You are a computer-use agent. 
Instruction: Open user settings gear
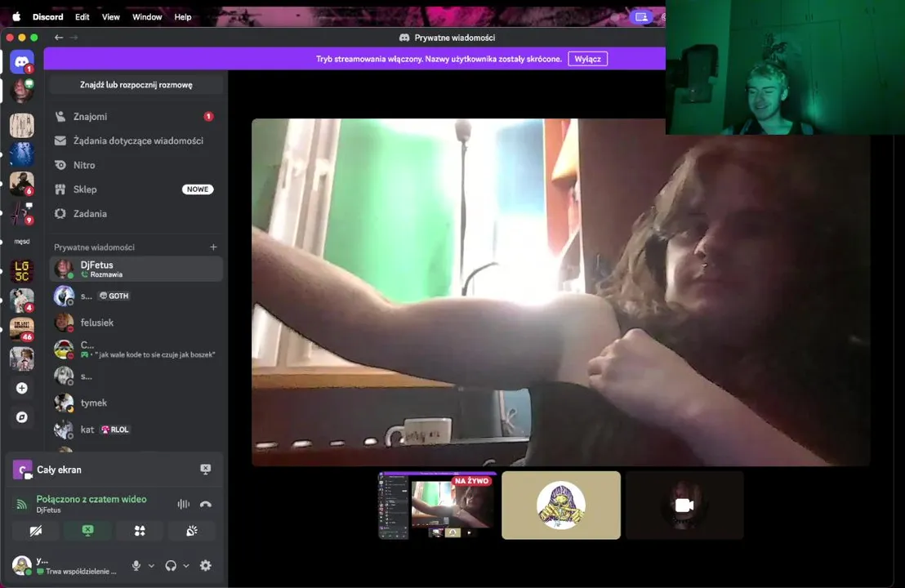click(x=206, y=566)
